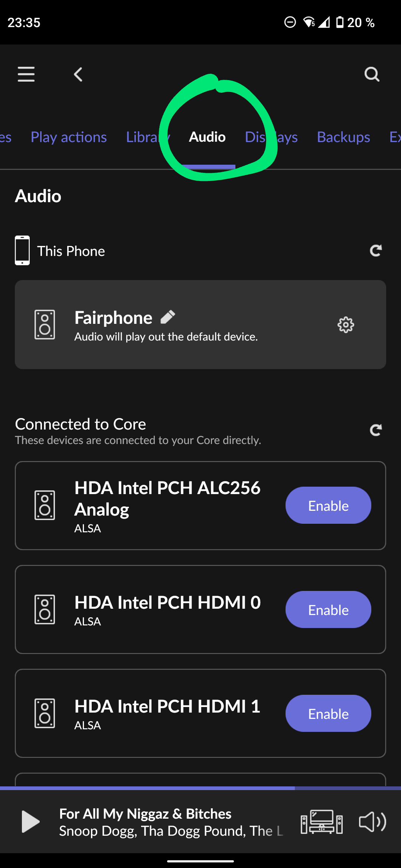Refresh the This Phone device list
Viewport: 401px width, 868px height.
376,251
